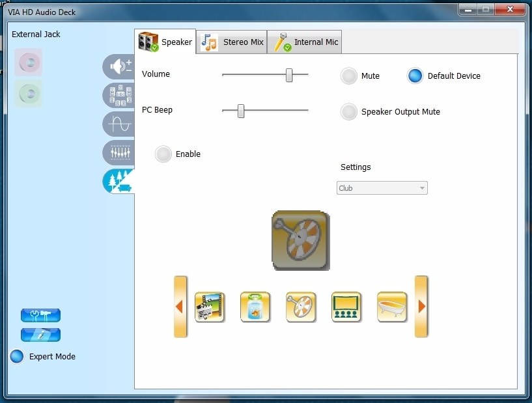Open the speaker configuration side tab
Image resolution: width=532 pixels, height=403 pixels.
pyautogui.click(x=119, y=95)
